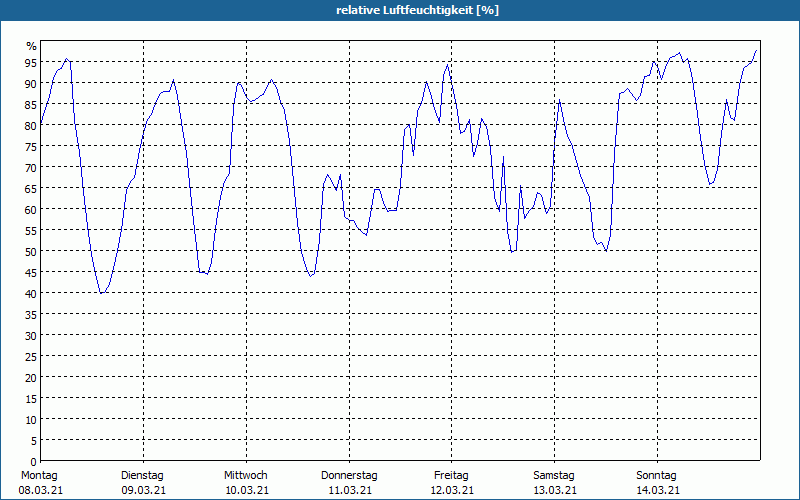Select the '09.03.21' date label
The image size is (800, 500).
point(143,490)
